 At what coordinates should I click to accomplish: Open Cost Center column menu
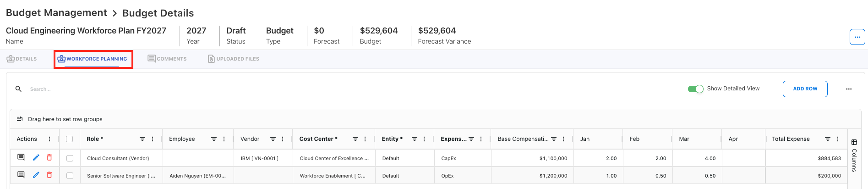[365, 139]
